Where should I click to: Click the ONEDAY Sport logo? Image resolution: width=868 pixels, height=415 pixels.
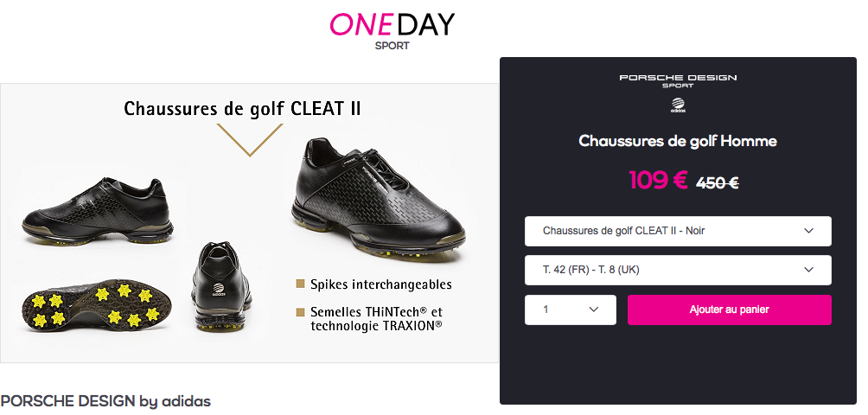tap(392, 31)
